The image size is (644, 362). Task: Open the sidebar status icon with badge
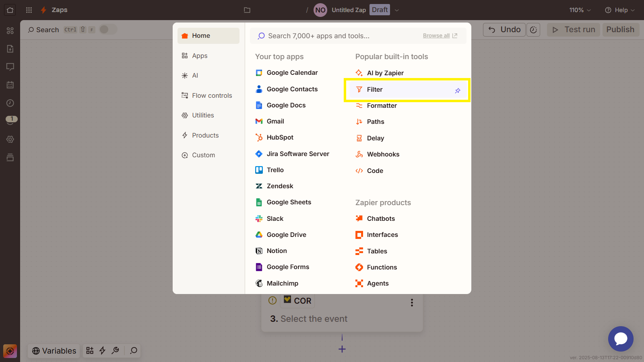tap(11, 120)
